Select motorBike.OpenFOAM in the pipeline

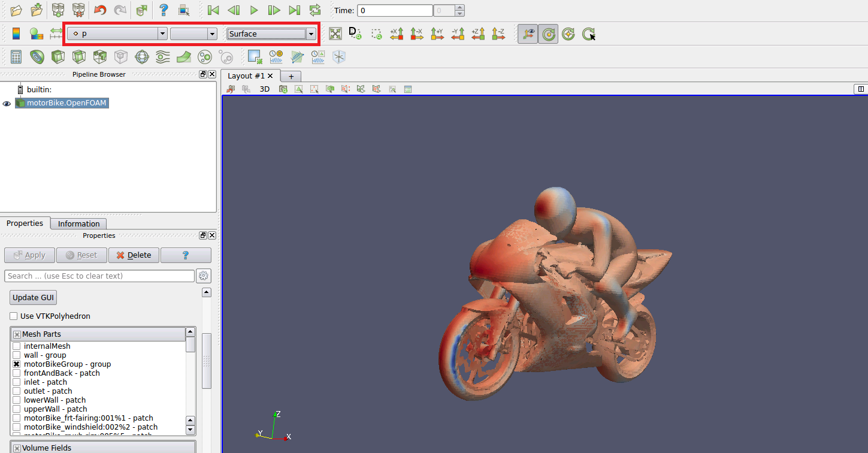pos(66,103)
